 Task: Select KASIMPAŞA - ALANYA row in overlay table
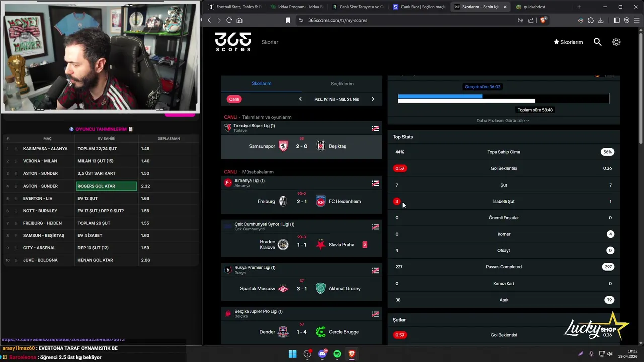(101, 149)
